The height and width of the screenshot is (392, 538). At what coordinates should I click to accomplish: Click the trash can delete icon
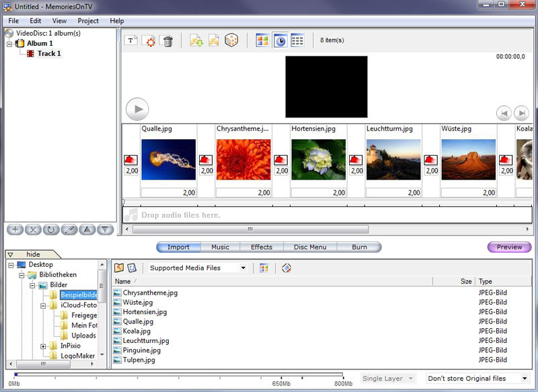pyautogui.click(x=168, y=41)
